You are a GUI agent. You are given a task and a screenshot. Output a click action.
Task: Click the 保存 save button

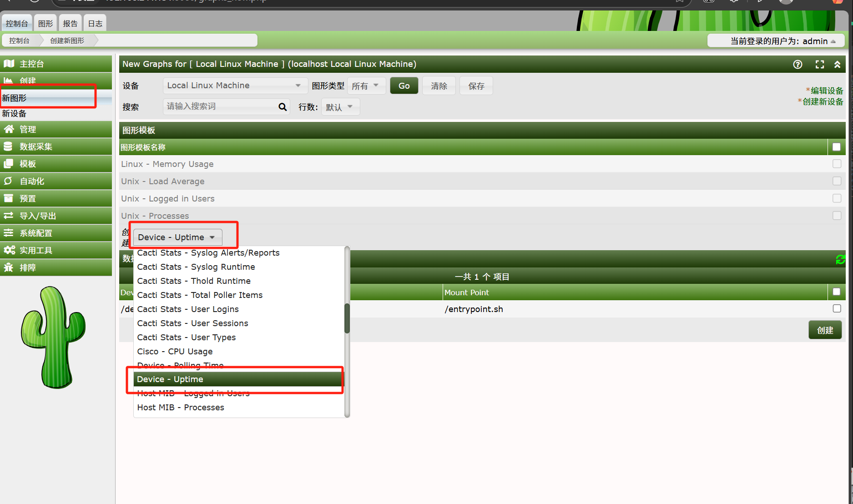(476, 86)
